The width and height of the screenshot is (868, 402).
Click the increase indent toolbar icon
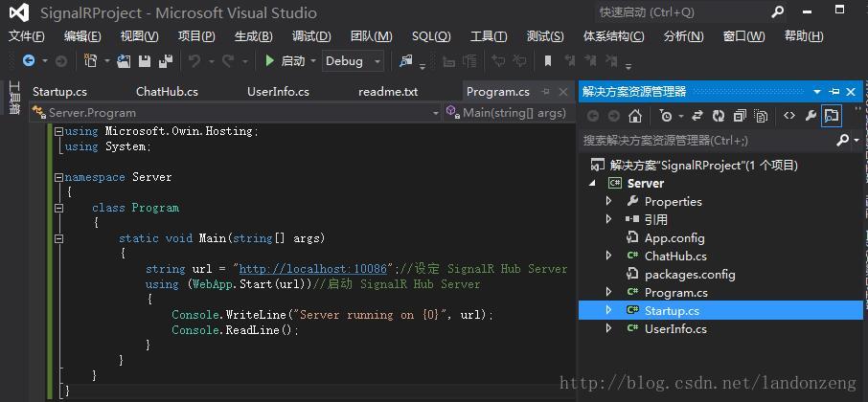469,61
